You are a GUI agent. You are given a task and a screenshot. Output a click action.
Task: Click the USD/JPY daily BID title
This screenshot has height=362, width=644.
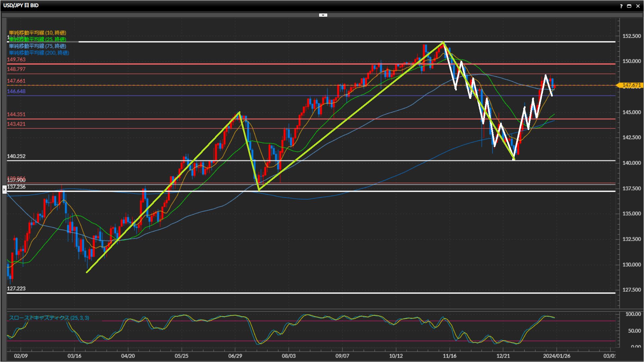coord(21,5)
